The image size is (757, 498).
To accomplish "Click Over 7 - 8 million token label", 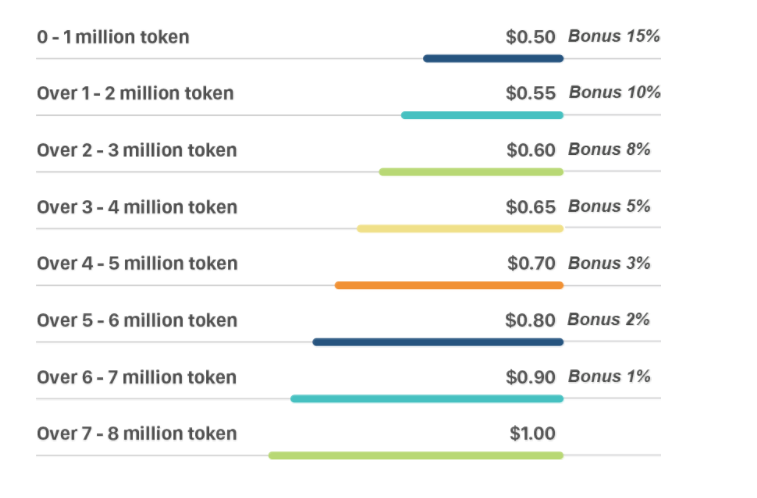I will coord(137,433).
